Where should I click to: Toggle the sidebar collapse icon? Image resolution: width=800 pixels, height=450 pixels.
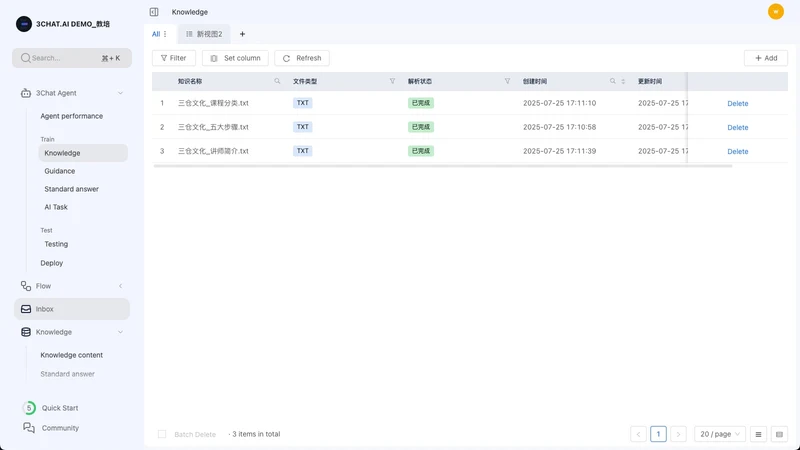[x=154, y=12]
